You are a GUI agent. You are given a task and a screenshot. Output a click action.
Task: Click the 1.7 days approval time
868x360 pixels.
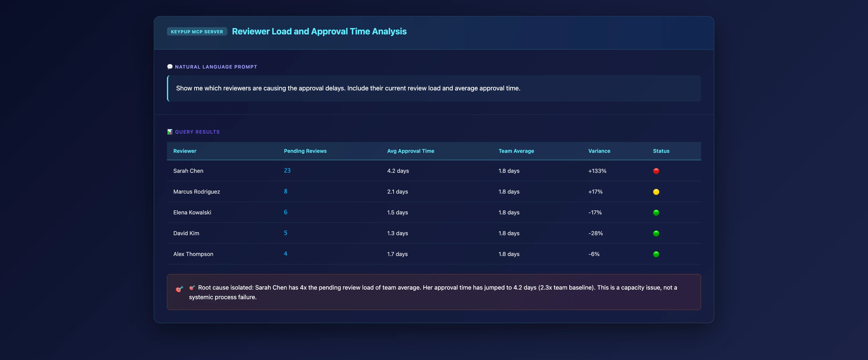click(397, 254)
